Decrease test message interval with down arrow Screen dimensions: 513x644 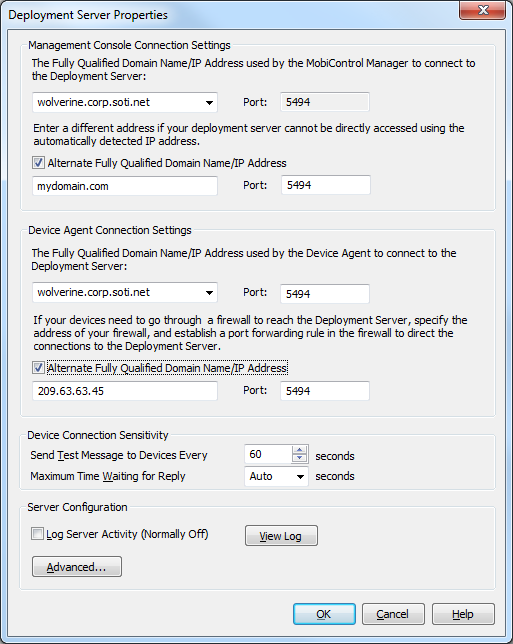point(299,458)
